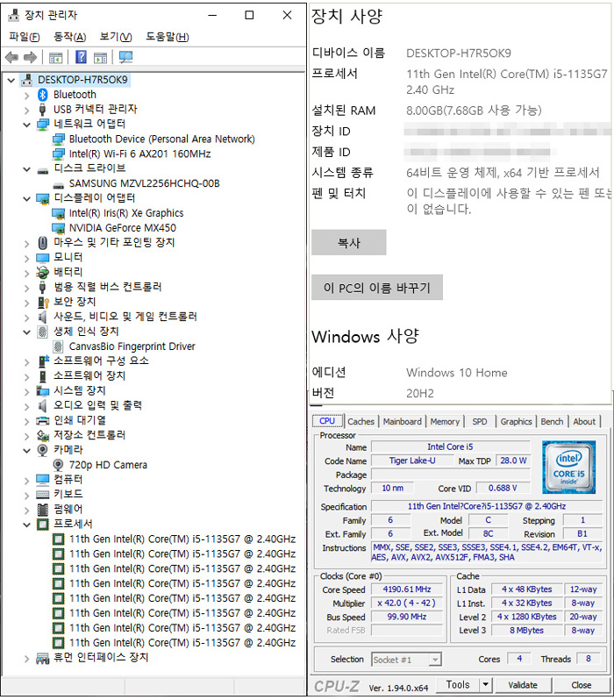Image resolution: width=614 pixels, height=700 pixels.
Task: Collapse the 생체 인식 장치 category
Action: point(27,332)
